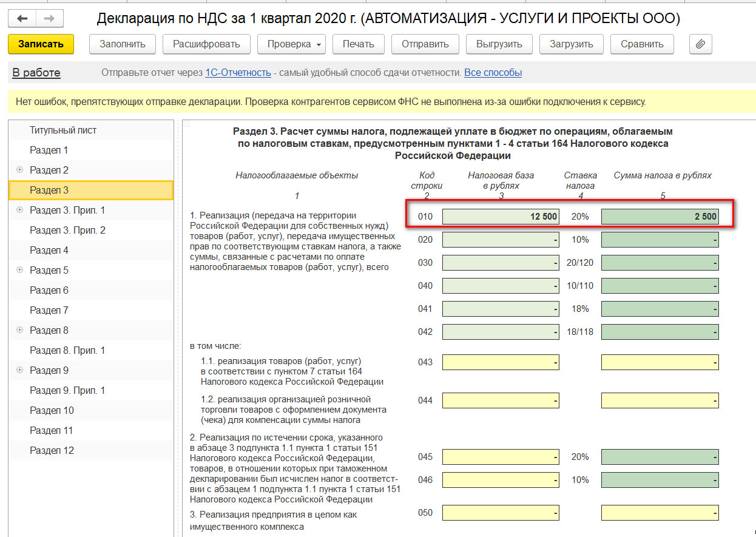The width and height of the screenshot is (756, 537).
Task: Open the 1С-Отчетность link
Action: pos(238,73)
